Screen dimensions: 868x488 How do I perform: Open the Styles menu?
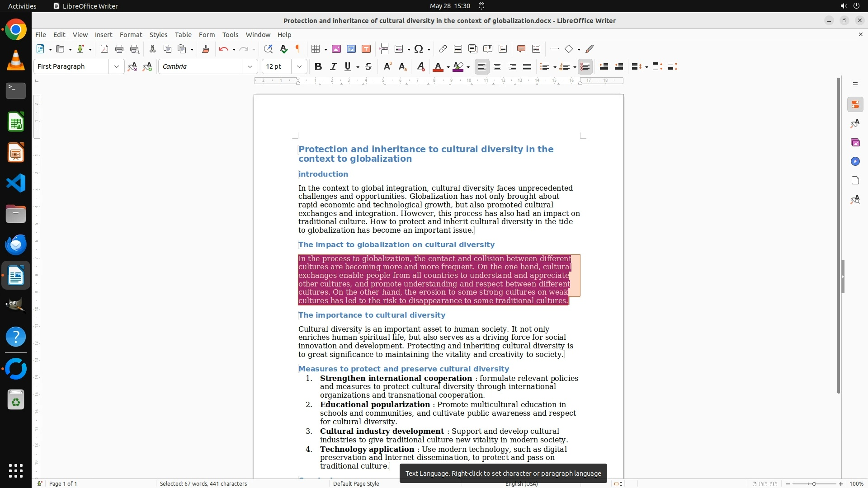158,34
